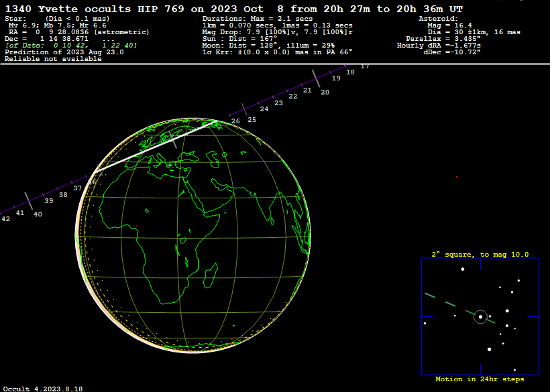Click the small circle marker east of the Caspian Sea
This screenshot has height=392, width=550.
click(225, 155)
